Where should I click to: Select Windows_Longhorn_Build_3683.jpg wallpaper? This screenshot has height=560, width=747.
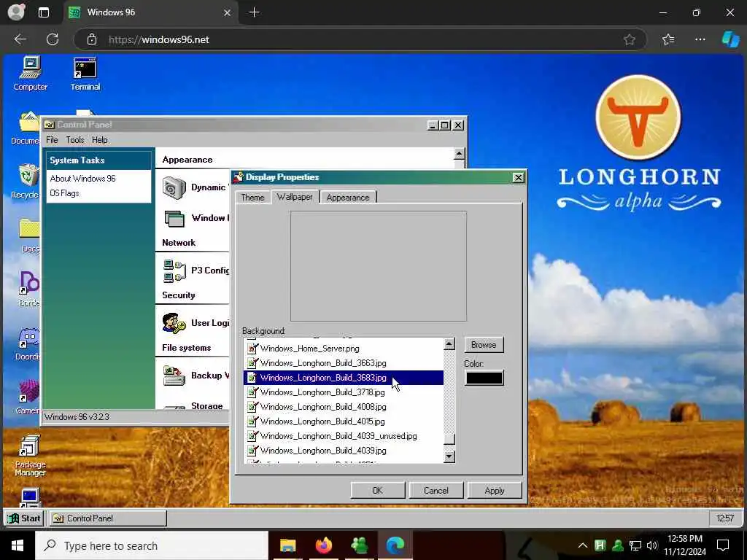coord(344,378)
